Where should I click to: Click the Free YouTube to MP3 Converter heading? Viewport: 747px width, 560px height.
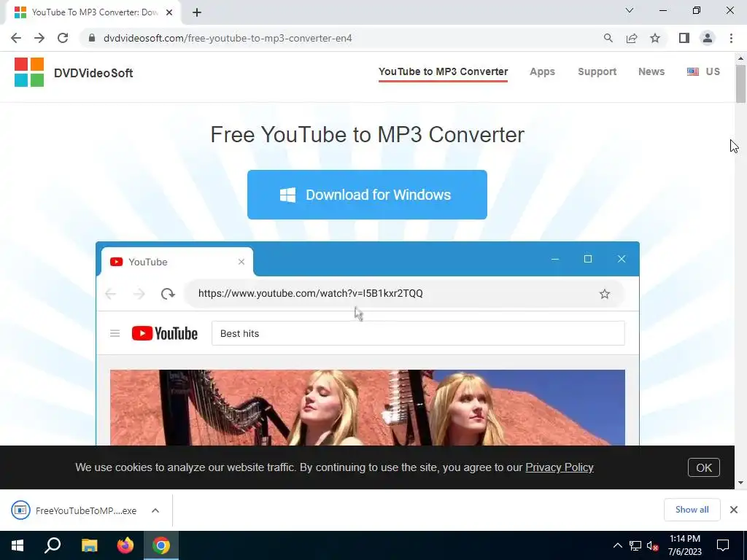[x=368, y=134]
